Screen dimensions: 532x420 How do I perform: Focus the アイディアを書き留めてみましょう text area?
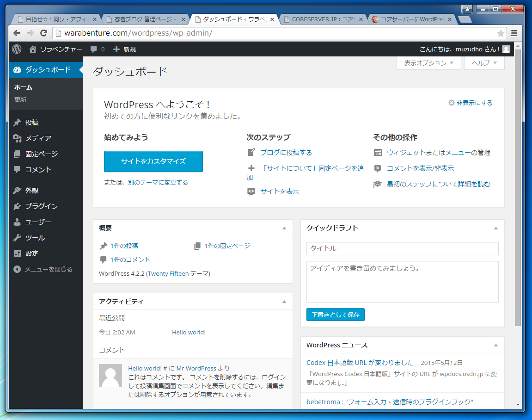(403, 282)
